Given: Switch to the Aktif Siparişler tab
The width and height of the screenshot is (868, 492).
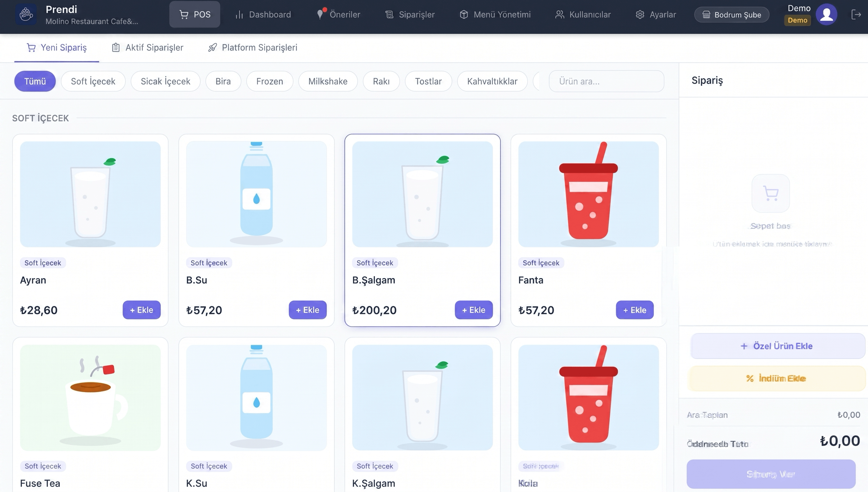Looking at the screenshot, I should coord(148,48).
